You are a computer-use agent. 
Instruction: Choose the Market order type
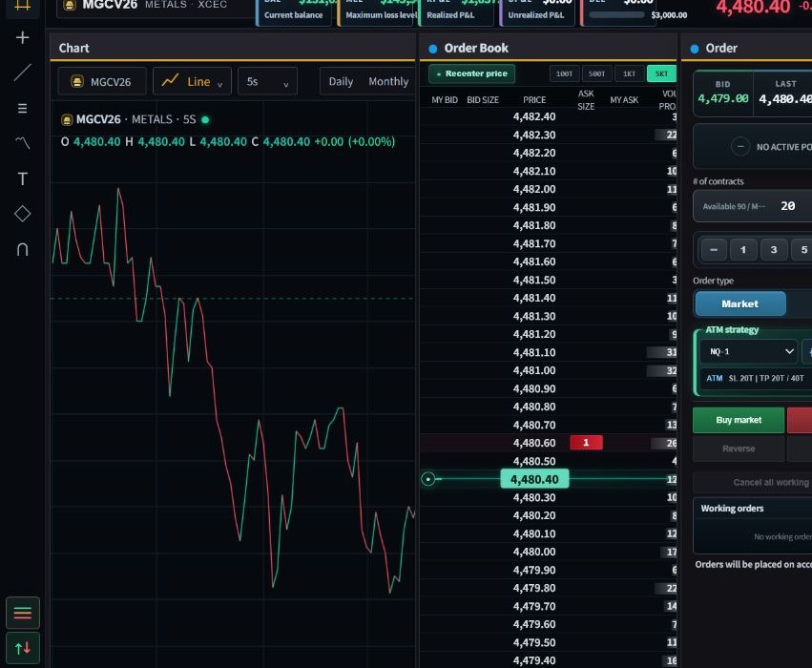[x=740, y=304]
